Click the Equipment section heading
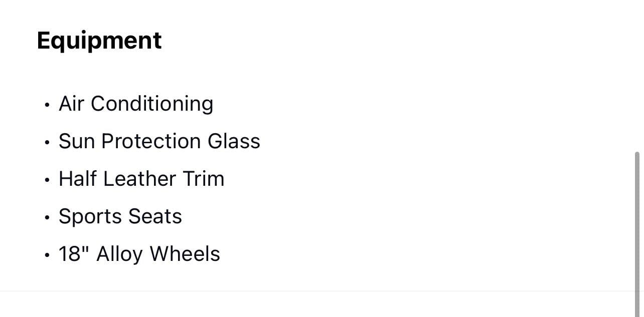The image size is (644, 317). tap(99, 41)
